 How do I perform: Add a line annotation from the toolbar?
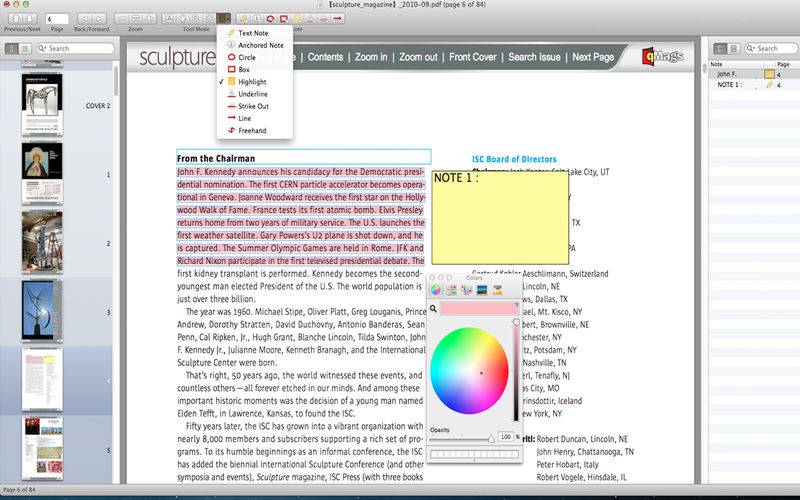pyautogui.click(x=337, y=19)
